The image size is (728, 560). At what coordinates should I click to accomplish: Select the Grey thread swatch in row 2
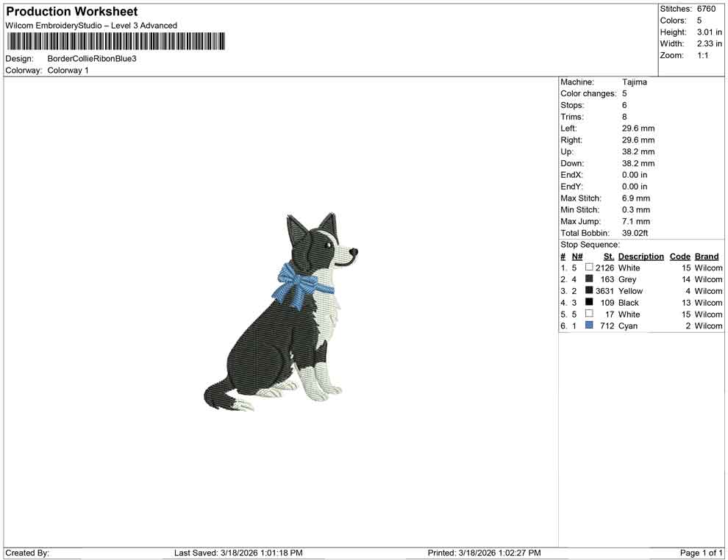(x=589, y=279)
